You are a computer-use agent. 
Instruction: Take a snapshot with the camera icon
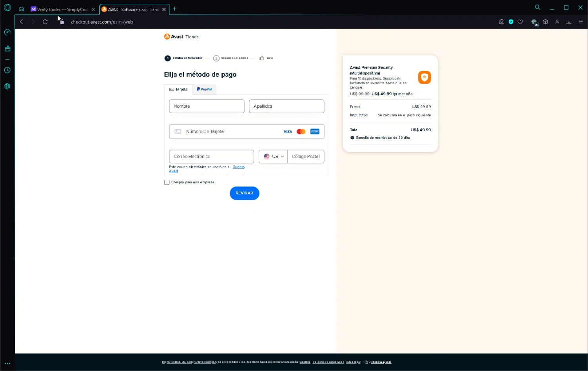(501, 22)
